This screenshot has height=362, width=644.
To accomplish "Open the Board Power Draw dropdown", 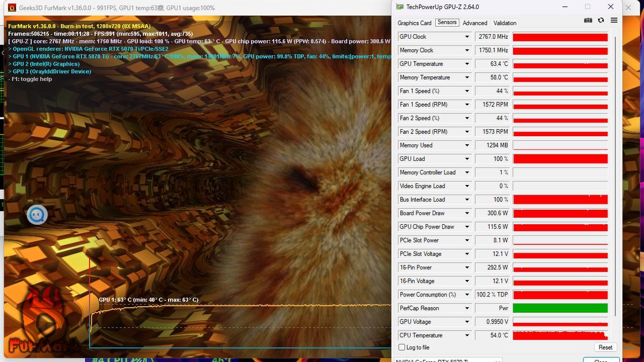I will tap(467, 213).
